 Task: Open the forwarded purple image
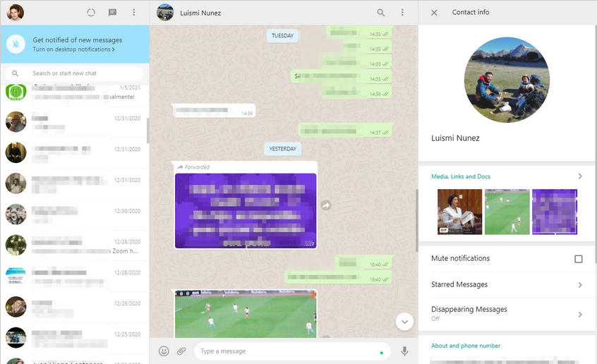click(x=246, y=210)
